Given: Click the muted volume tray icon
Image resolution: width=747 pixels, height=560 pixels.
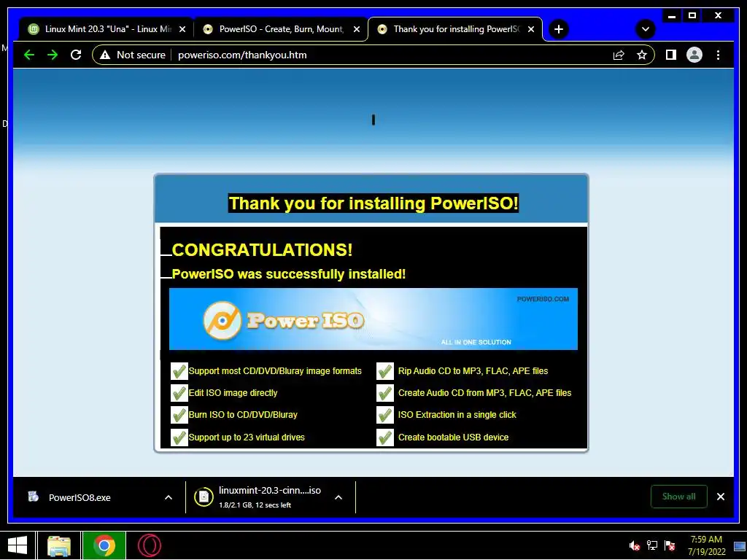Looking at the screenshot, I should 634,545.
